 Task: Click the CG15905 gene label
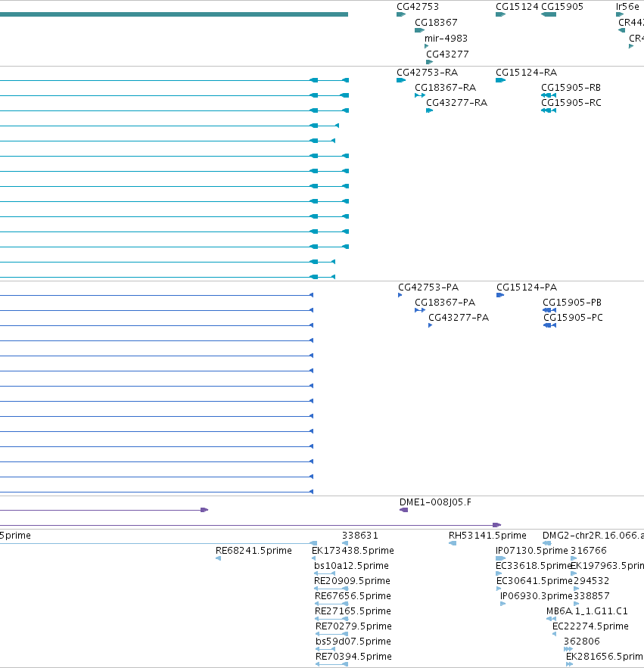[x=562, y=7]
